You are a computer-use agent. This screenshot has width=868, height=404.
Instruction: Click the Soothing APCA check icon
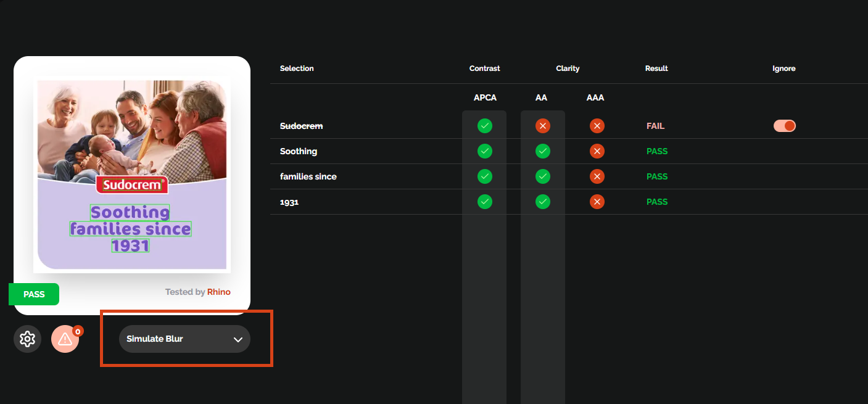click(x=485, y=151)
